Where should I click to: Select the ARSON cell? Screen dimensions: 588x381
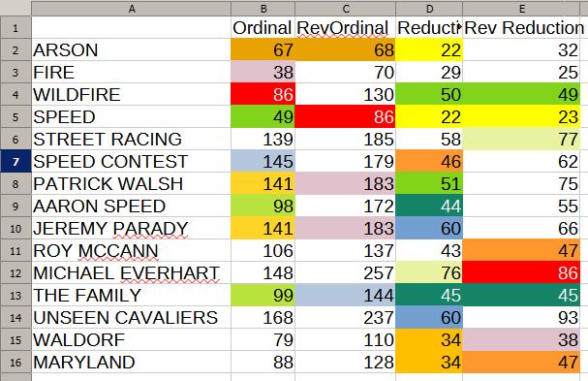click(x=131, y=49)
